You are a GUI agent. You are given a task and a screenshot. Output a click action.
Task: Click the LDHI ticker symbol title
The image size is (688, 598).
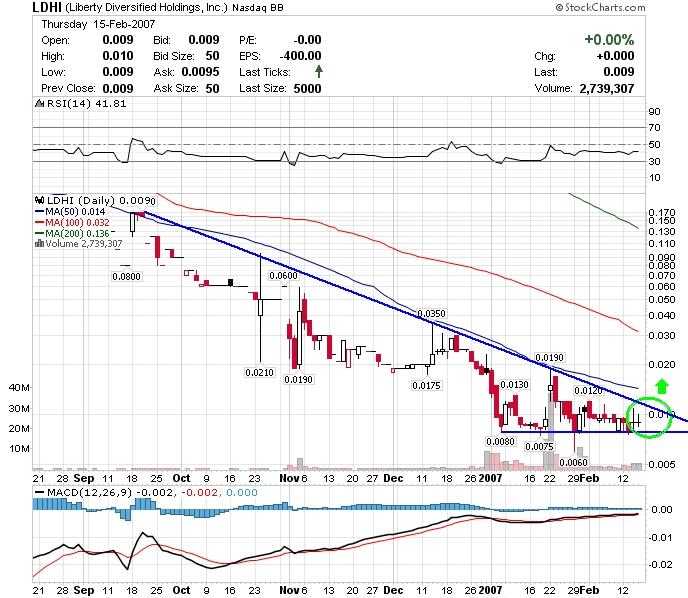pyautogui.click(x=47, y=7)
